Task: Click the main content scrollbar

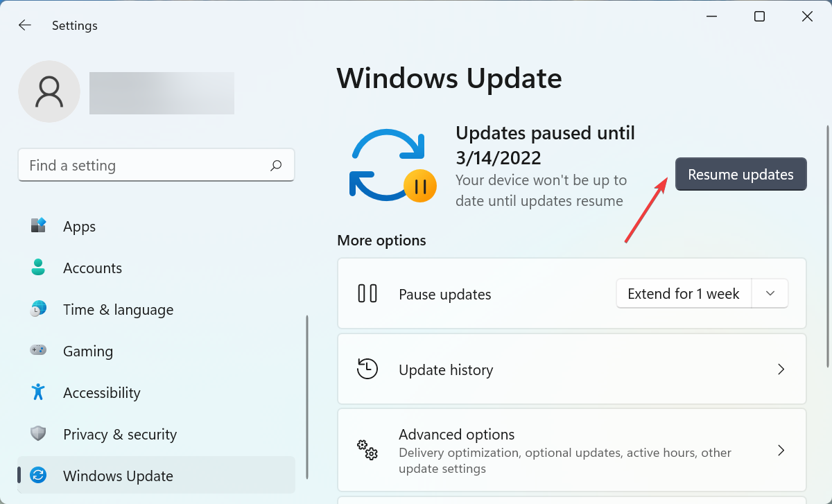Action: pos(827,246)
